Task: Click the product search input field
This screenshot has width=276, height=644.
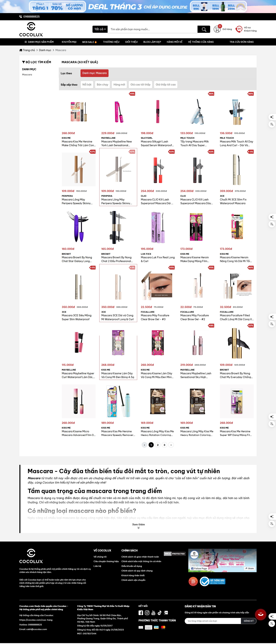Action: pos(153,29)
